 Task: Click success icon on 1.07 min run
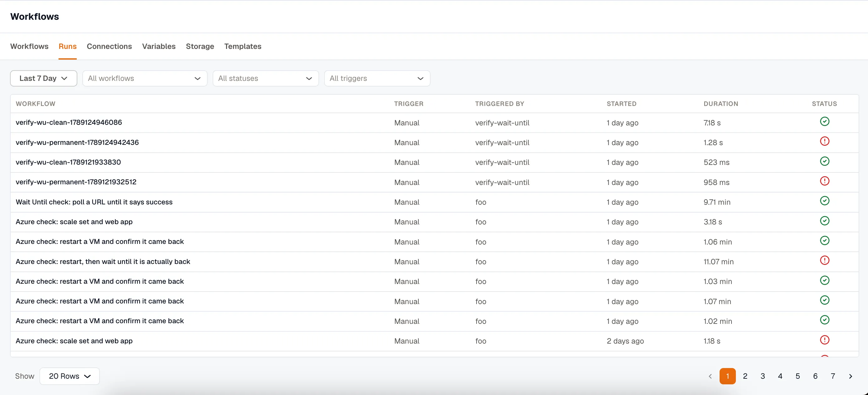click(x=824, y=300)
